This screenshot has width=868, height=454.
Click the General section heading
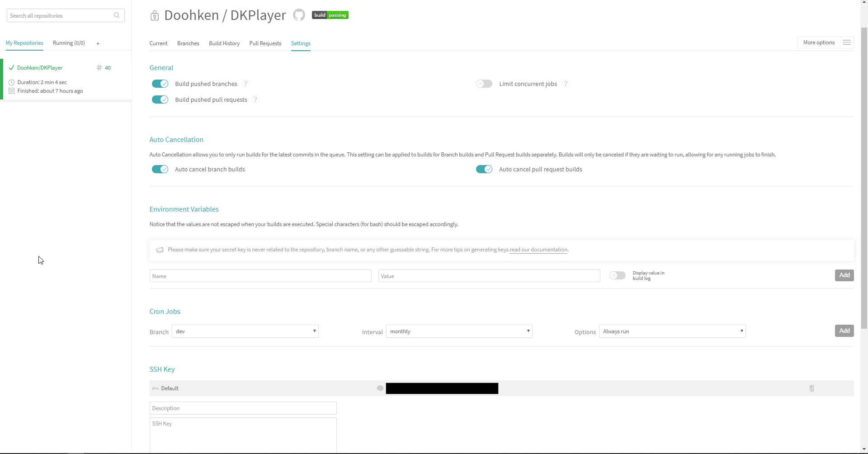[x=161, y=68]
